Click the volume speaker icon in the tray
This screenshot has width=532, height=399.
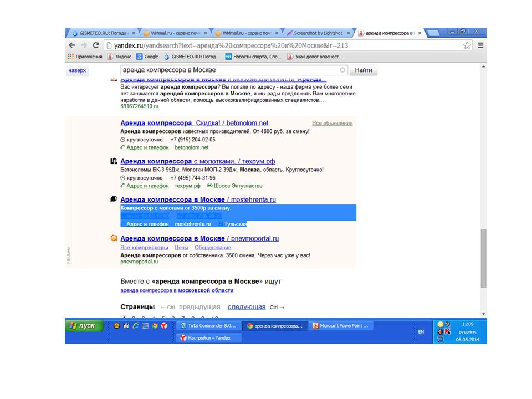[x=440, y=331]
